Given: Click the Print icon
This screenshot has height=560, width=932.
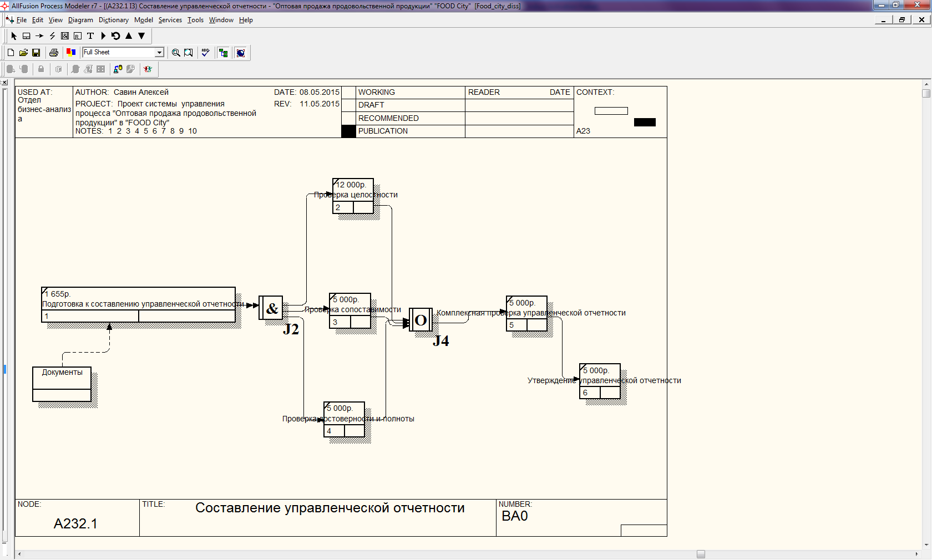Looking at the screenshot, I should pyautogui.click(x=54, y=53).
